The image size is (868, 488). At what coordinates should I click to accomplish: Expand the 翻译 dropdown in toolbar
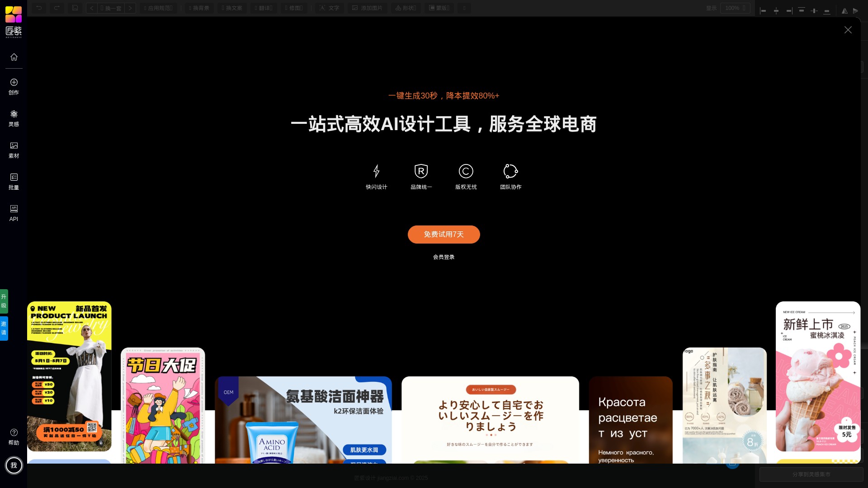[264, 8]
